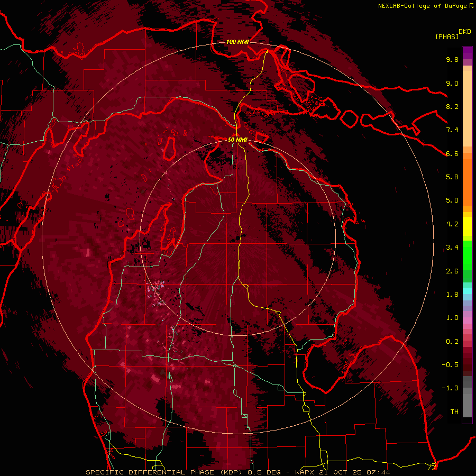Select the 2.6 legend value
Screen dimensions: 476x476
click(452, 271)
